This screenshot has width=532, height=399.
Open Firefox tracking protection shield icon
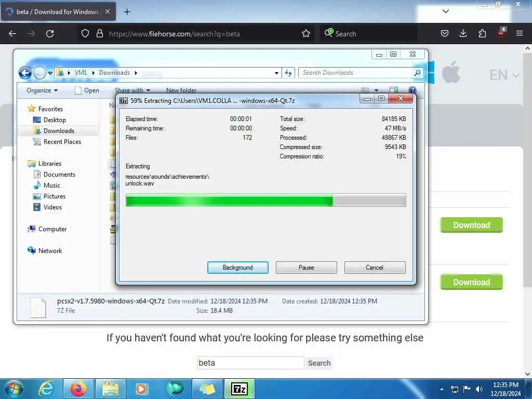point(85,34)
